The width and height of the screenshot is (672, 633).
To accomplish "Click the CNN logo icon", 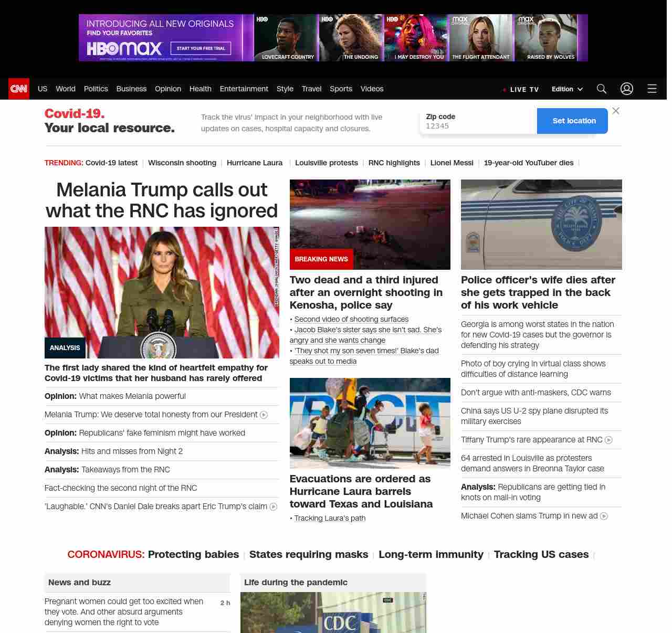I will [19, 89].
